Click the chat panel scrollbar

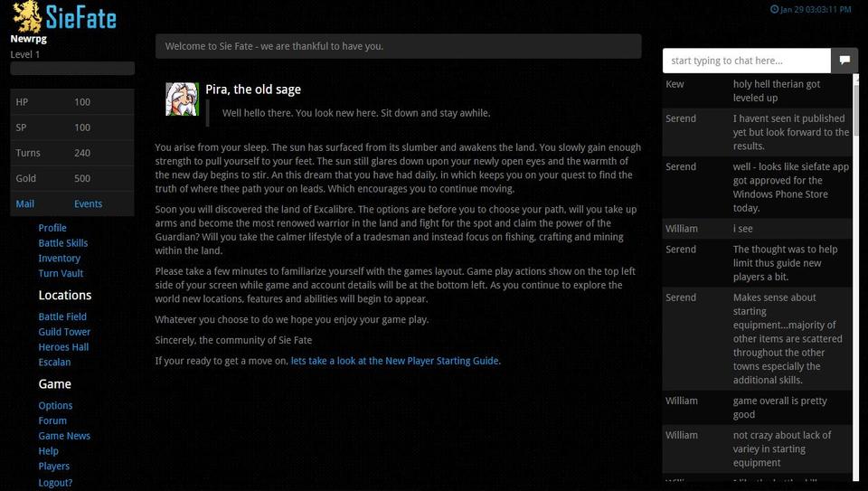[x=856, y=271]
